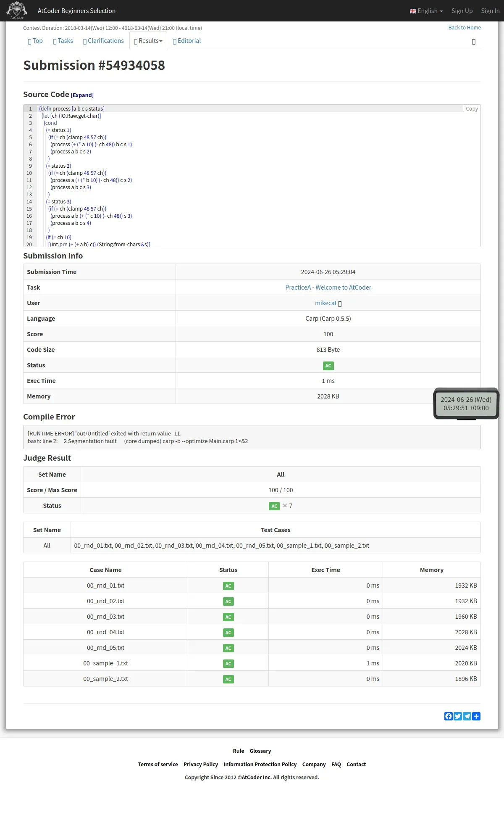Switch to the Top tab
This screenshot has height=823, width=504.
point(35,41)
